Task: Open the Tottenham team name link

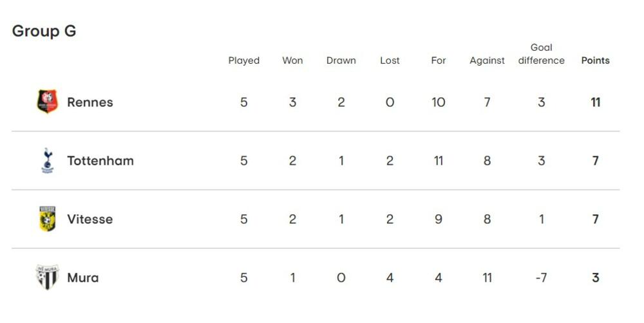Action: pyautogui.click(x=100, y=161)
